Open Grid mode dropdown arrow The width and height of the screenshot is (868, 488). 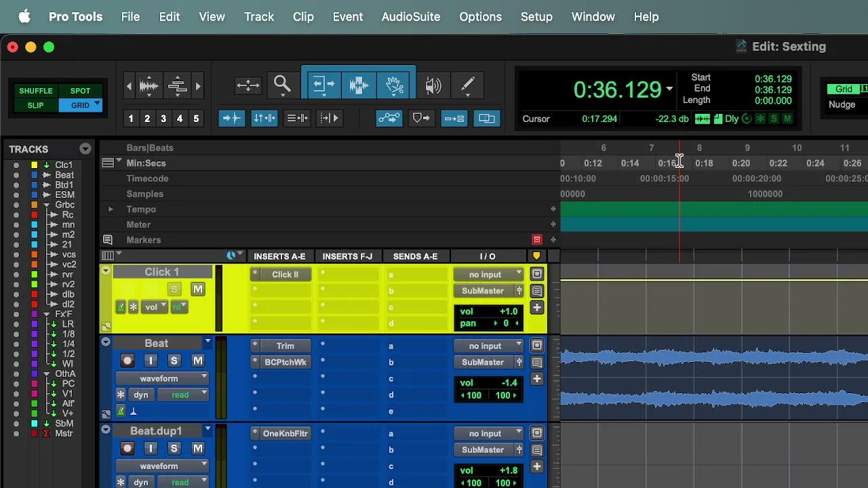pos(98,104)
